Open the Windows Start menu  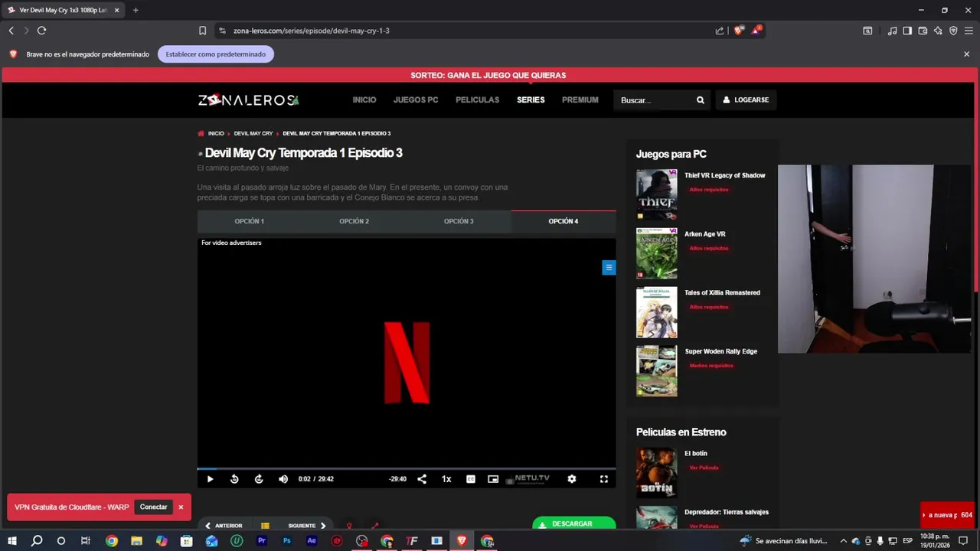(12, 541)
